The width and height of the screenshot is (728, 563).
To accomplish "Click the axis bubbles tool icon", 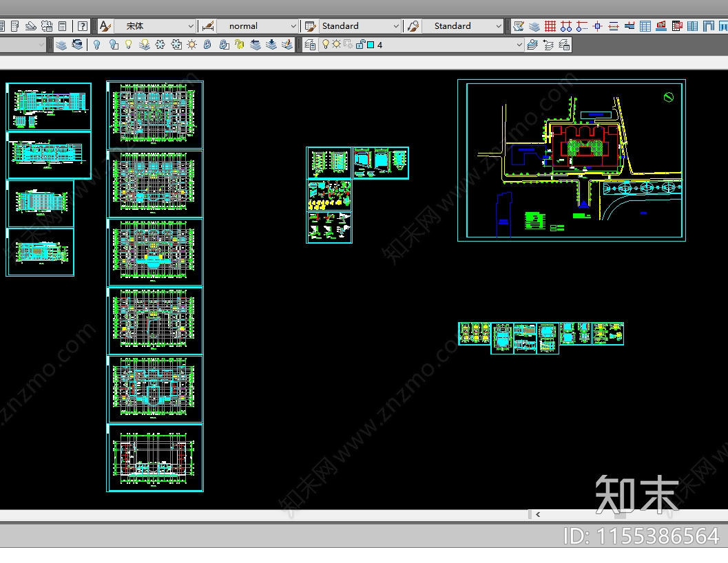I will pyautogui.click(x=566, y=26).
